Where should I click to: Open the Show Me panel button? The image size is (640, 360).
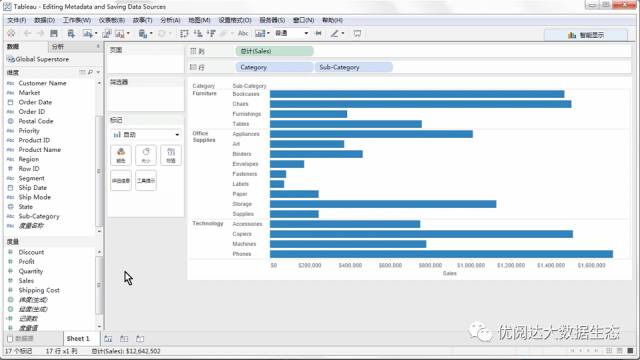586,35
